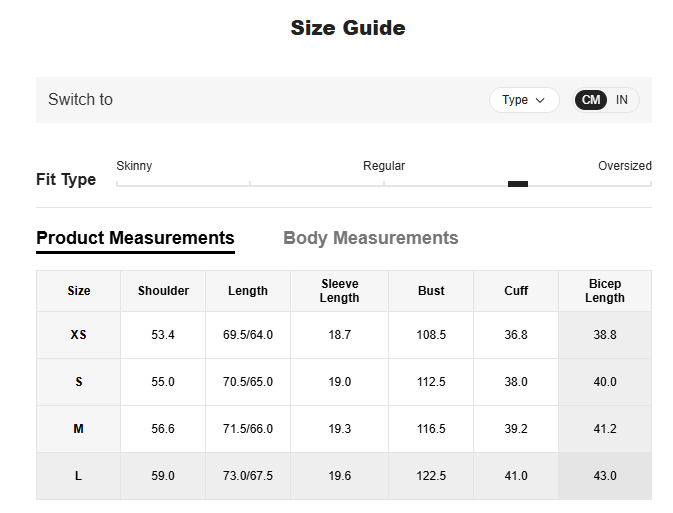Click the Bust column header
This screenshot has height=513, width=673.
pos(431,291)
